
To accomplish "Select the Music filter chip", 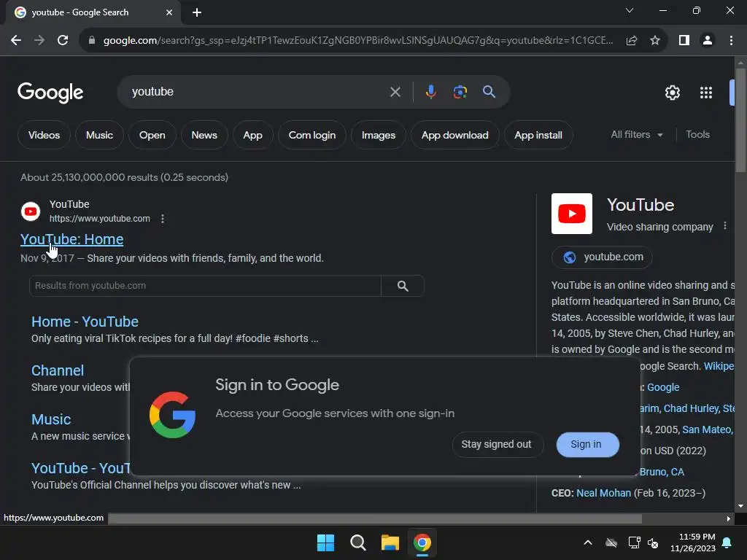I will (99, 135).
